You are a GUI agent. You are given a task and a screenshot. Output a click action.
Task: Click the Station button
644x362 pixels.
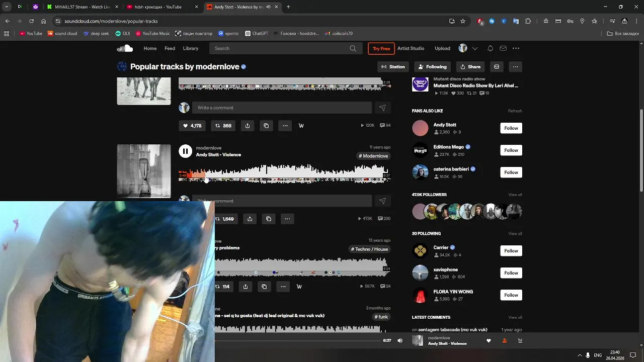[x=393, y=66]
